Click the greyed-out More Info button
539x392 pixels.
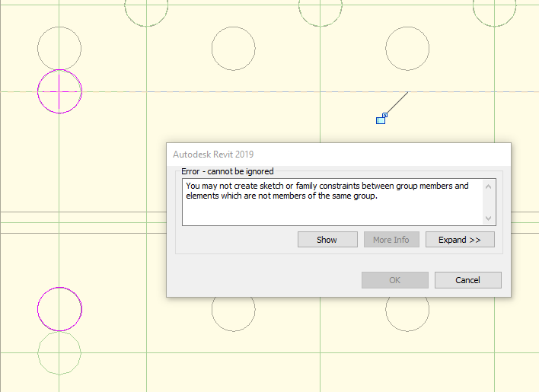391,240
